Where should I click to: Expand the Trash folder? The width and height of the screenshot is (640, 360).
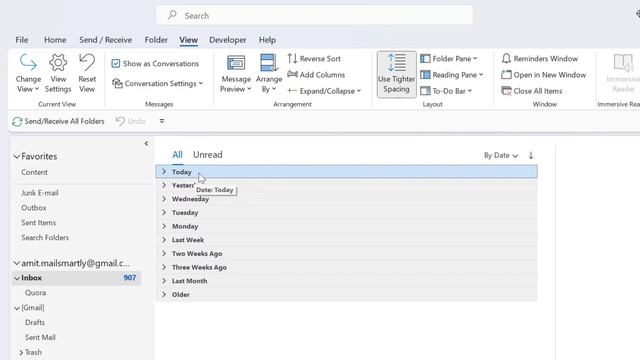(x=21, y=353)
